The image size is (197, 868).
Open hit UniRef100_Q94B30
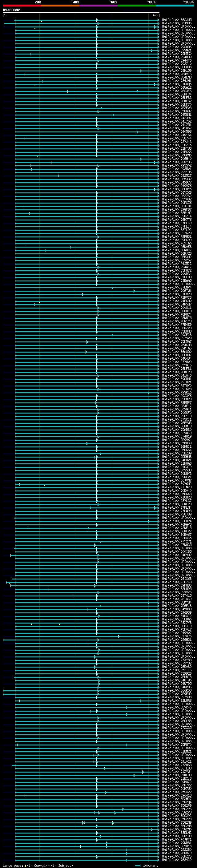[177, 57]
